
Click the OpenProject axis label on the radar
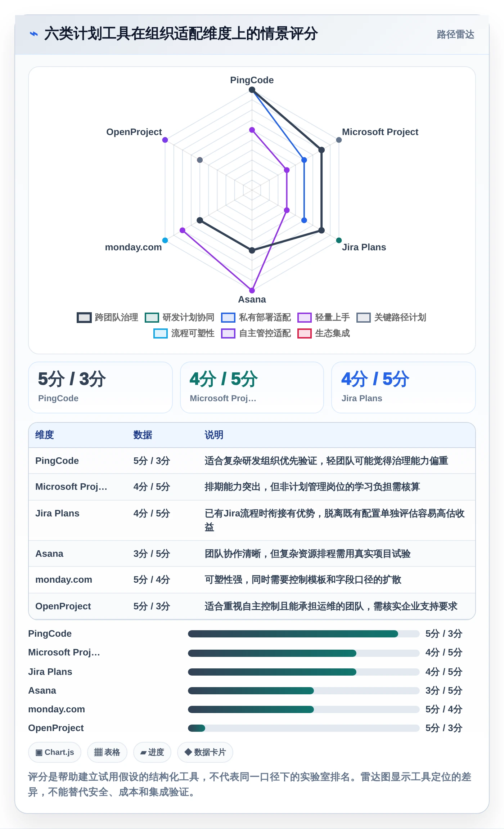click(134, 132)
